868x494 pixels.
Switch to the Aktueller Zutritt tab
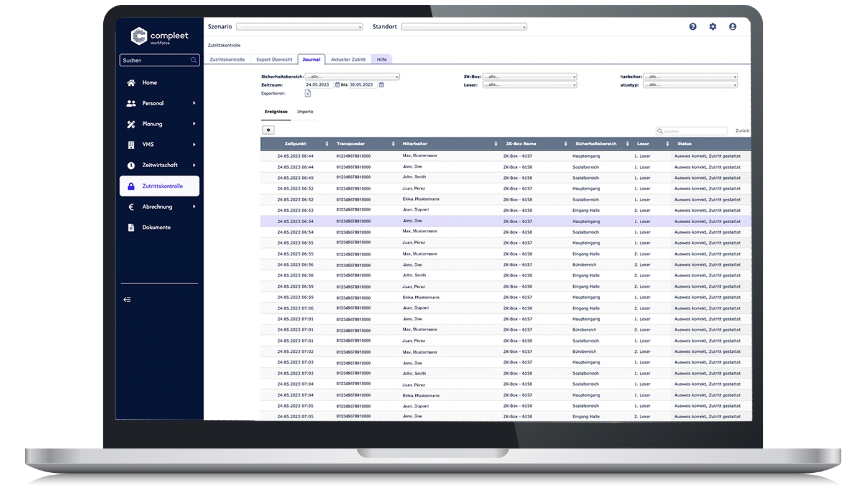tap(348, 60)
